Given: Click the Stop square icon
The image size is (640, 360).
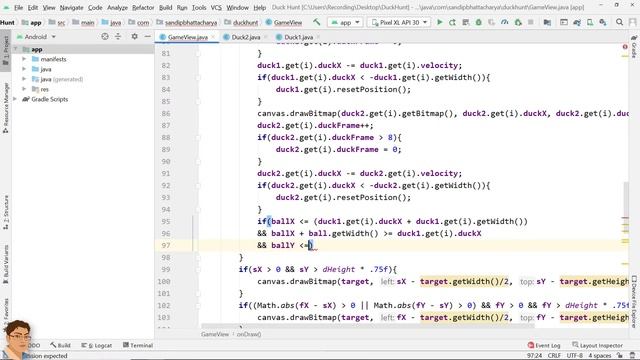Looking at the screenshot, I should point(531,22).
